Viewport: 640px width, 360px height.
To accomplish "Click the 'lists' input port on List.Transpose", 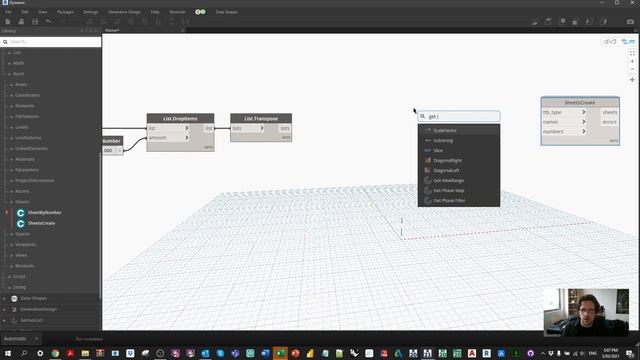I will coord(248,128).
